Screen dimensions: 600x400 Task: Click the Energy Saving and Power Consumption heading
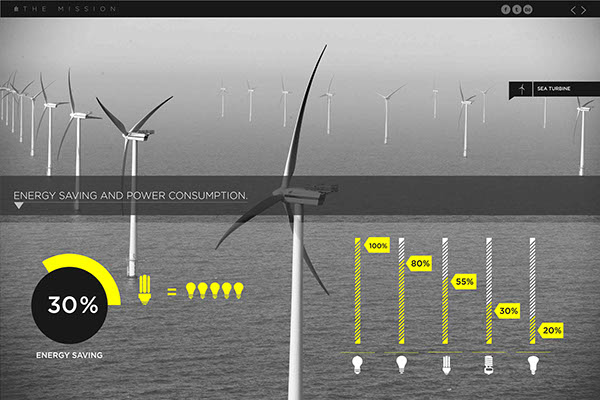click(x=130, y=196)
